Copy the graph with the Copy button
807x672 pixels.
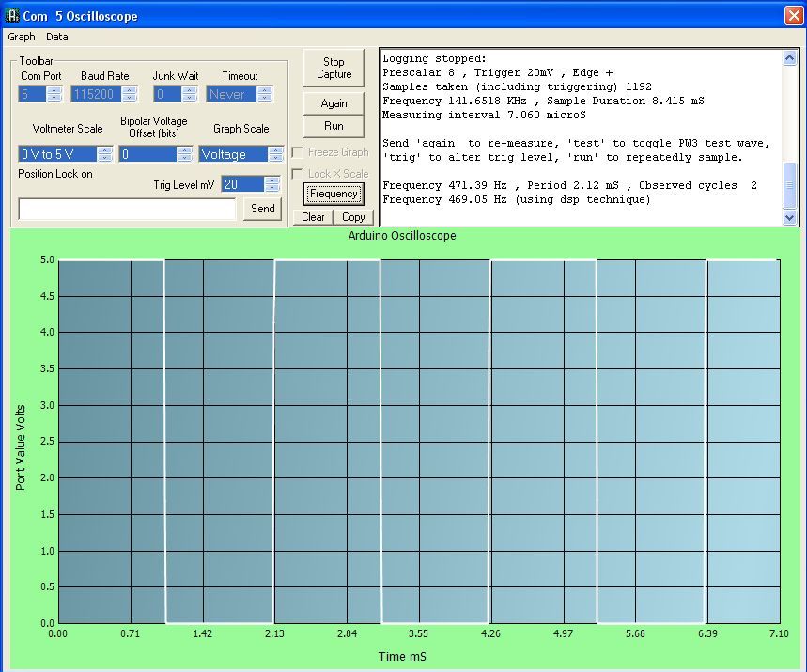coord(353,217)
